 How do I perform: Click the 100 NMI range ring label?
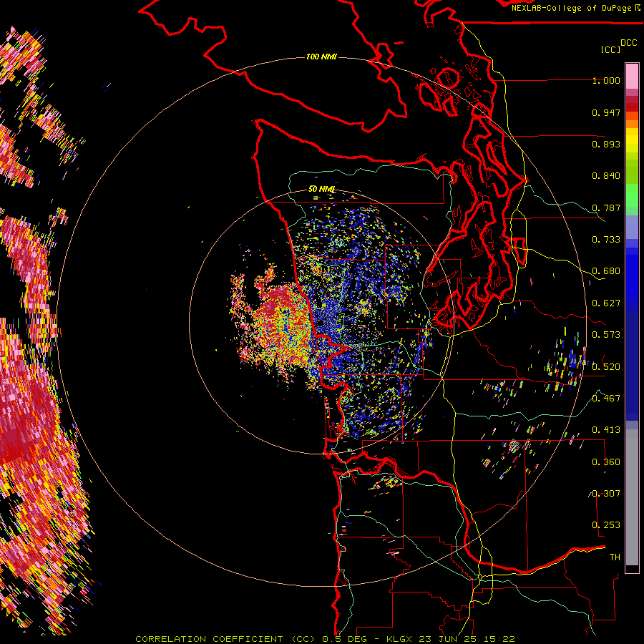(x=321, y=57)
